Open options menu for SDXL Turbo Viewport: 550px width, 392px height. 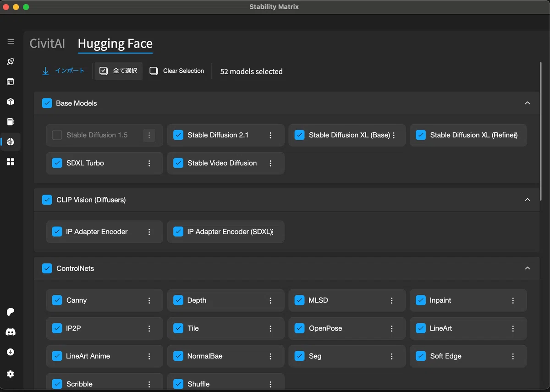click(149, 163)
